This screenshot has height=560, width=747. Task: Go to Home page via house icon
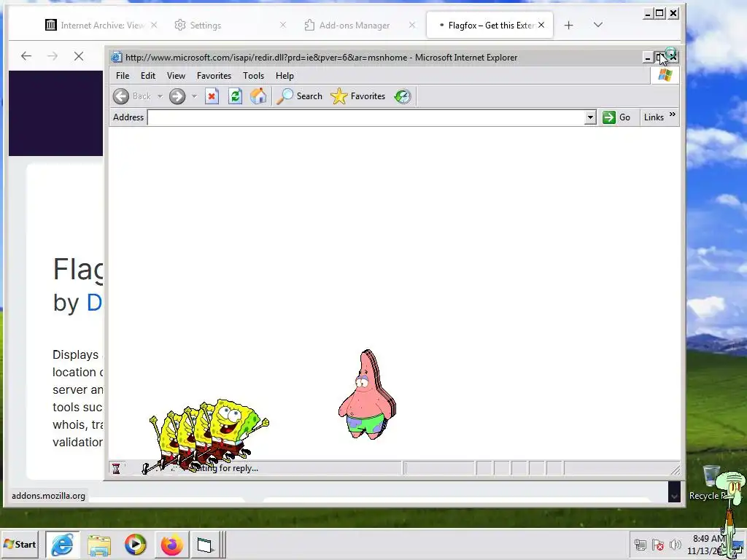(x=258, y=96)
